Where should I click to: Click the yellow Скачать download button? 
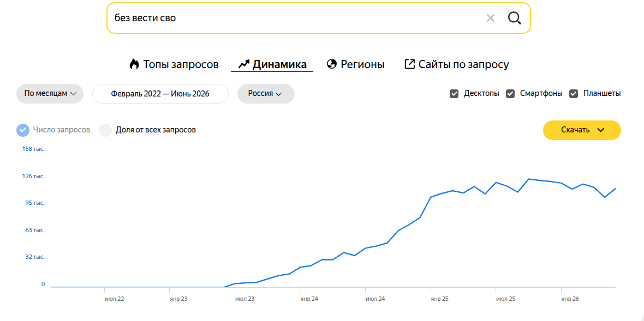click(582, 130)
